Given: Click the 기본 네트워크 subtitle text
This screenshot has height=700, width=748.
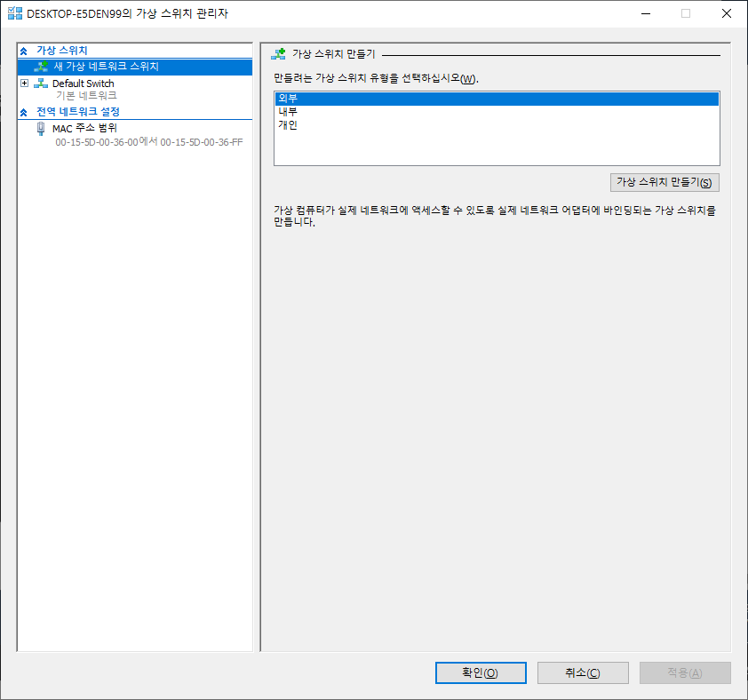Looking at the screenshot, I should [x=86, y=95].
